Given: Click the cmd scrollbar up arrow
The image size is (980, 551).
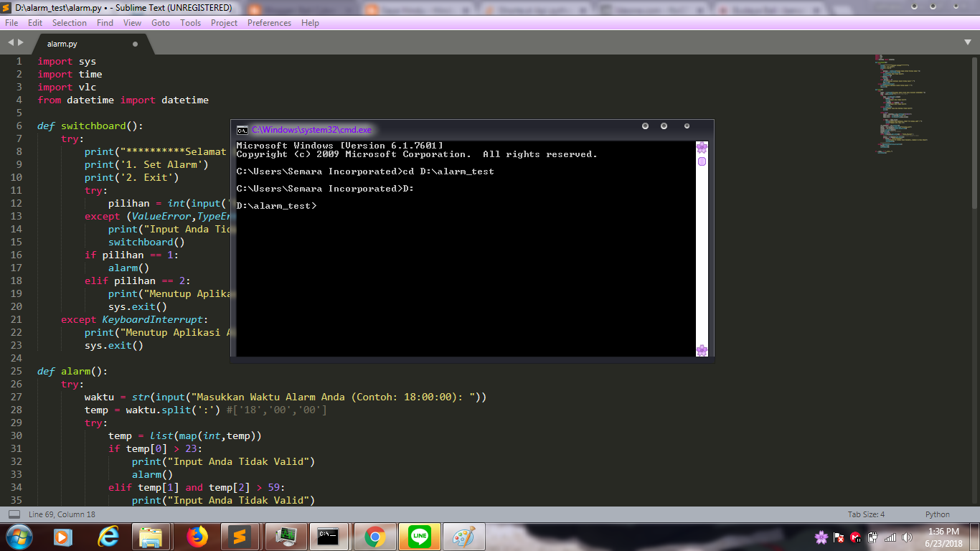Looking at the screenshot, I should point(702,147).
